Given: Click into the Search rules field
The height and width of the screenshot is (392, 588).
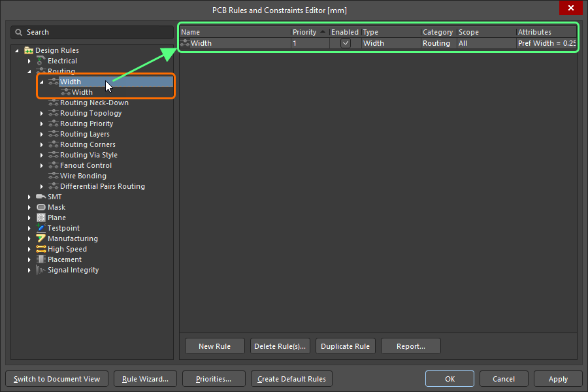Looking at the screenshot, I should pos(92,32).
